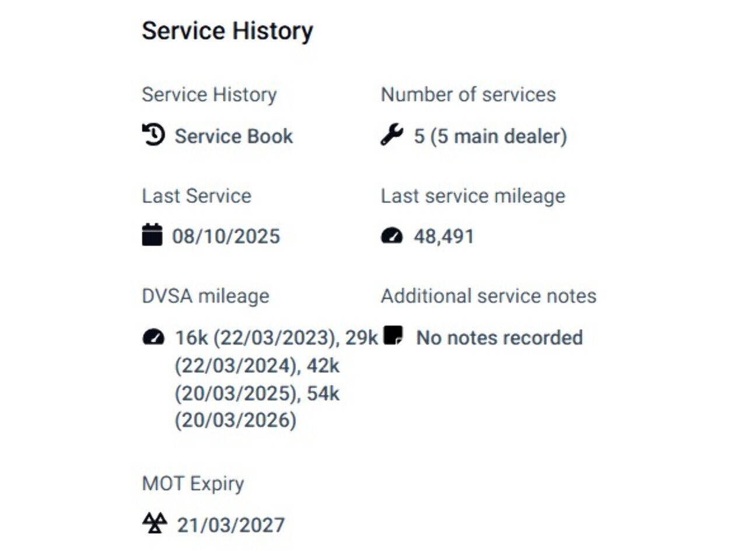
Task: Click the No notes recorded text
Action: tap(500, 337)
